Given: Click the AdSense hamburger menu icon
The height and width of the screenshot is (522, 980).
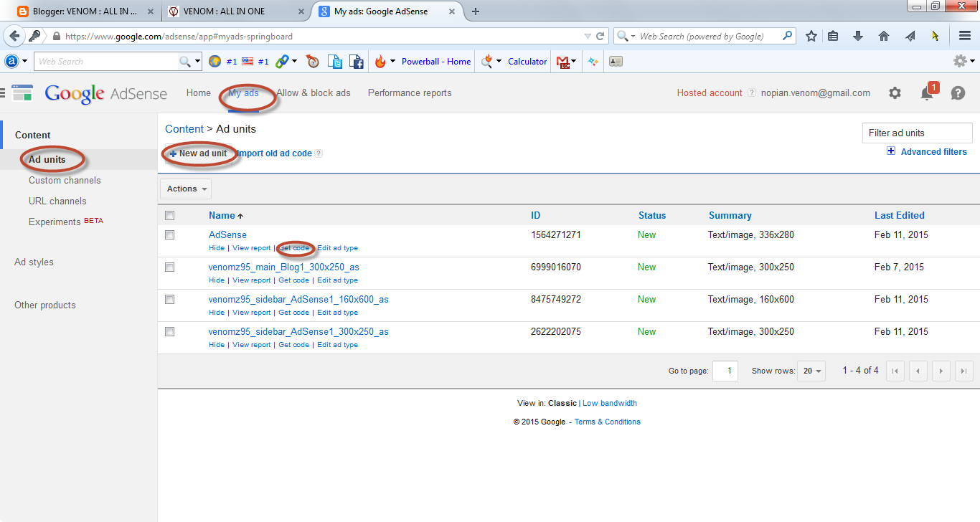Looking at the screenshot, I should click(x=2, y=93).
